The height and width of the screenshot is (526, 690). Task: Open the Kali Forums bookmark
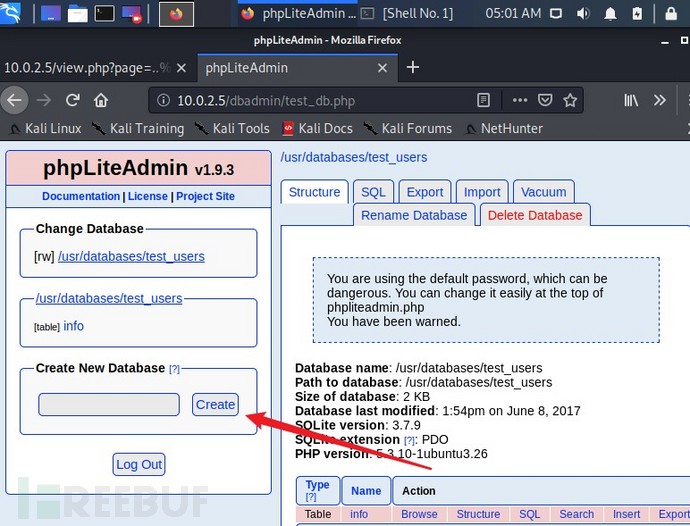pos(408,128)
